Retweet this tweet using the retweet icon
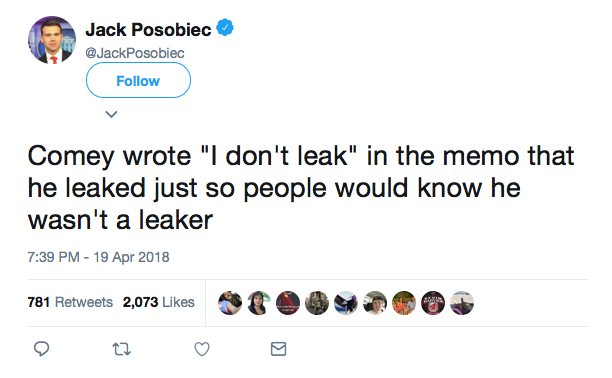This screenshot has width=612, height=378. point(122,349)
